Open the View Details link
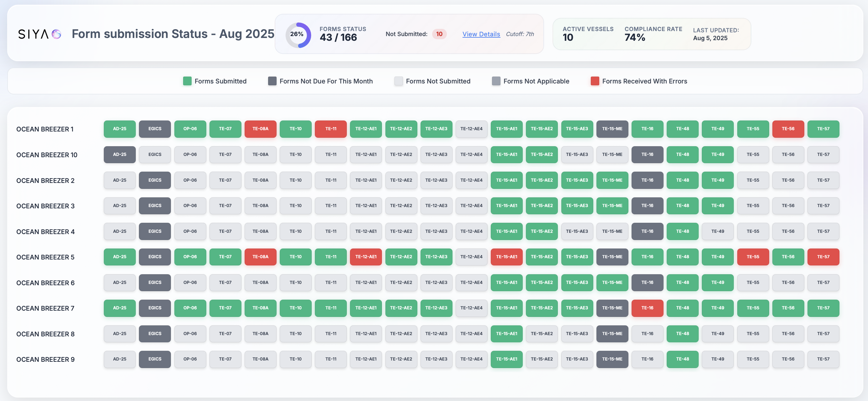Viewport: 868px width, 401px height. click(x=481, y=34)
